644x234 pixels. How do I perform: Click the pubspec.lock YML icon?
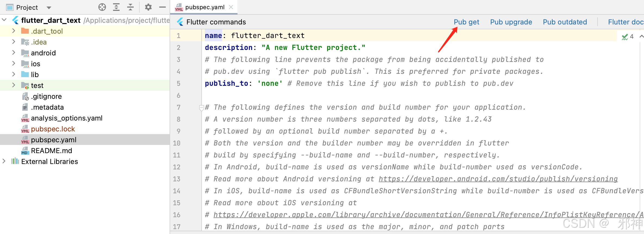(25, 129)
